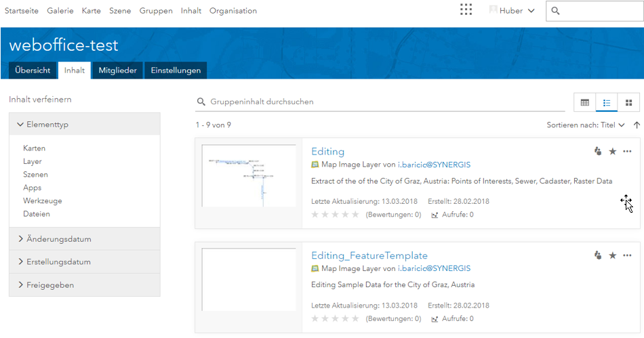This screenshot has height=338, width=644.
Task: Click the search magnifier icon in top bar
Action: (555, 11)
